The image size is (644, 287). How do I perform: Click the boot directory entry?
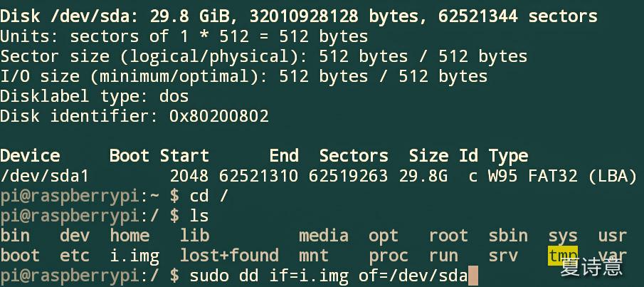(x=20, y=256)
